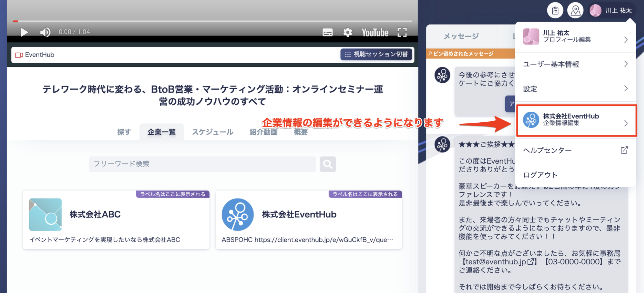644x293 pixels.
Task: Click the search magnifier button
Action: click(328, 164)
